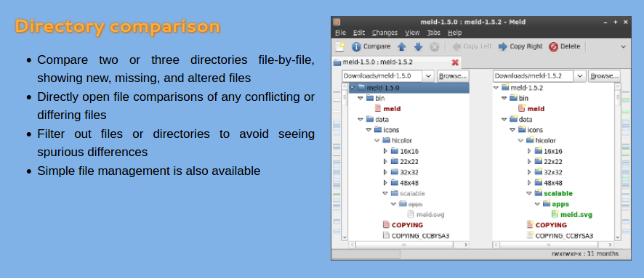Select the red meld file in right pane

[x=531, y=109]
